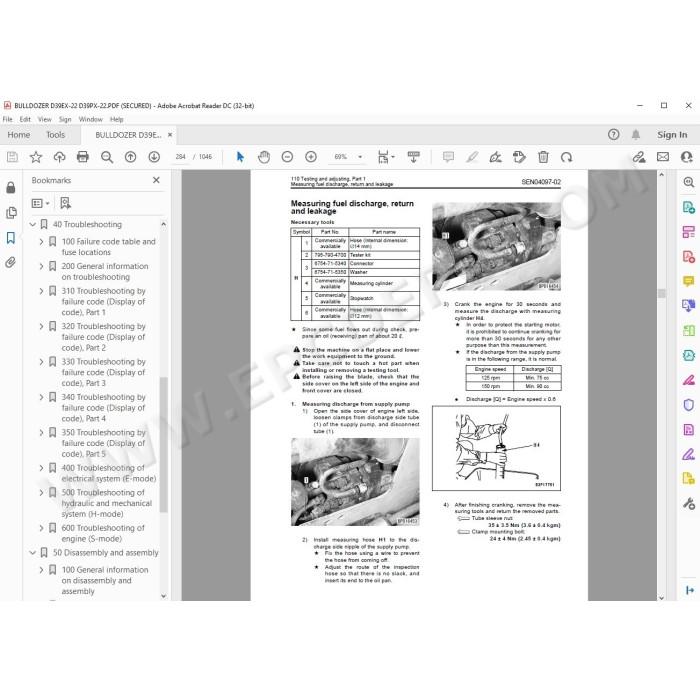Open the Sign menu
The width and height of the screenshot is (700, 700).
65,119
